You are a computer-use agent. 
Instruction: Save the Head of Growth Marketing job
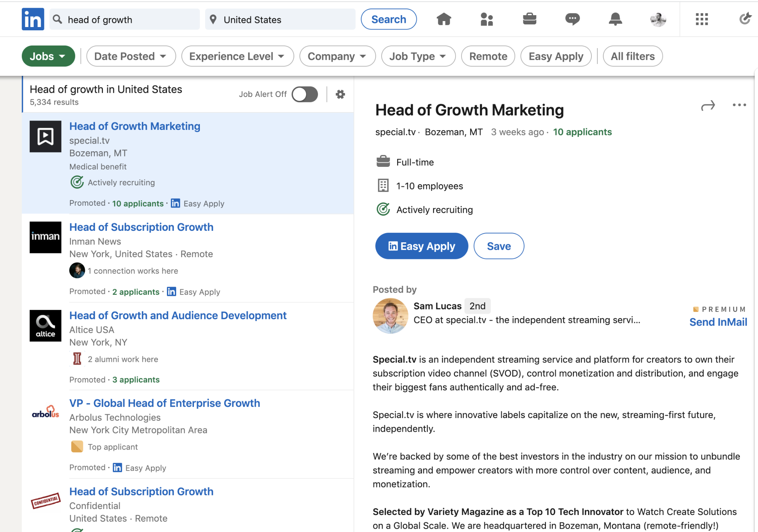(x=499, y=246)
